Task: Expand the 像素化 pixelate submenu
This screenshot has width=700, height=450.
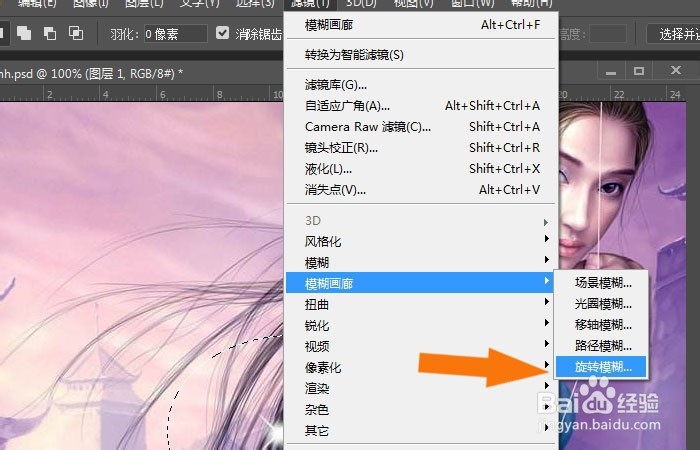Action: click(x=421, y=367)
